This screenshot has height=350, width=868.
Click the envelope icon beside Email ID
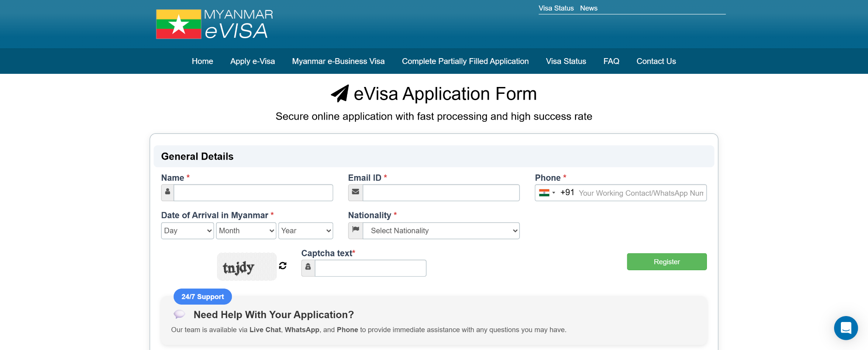click(x=356, y=192)
